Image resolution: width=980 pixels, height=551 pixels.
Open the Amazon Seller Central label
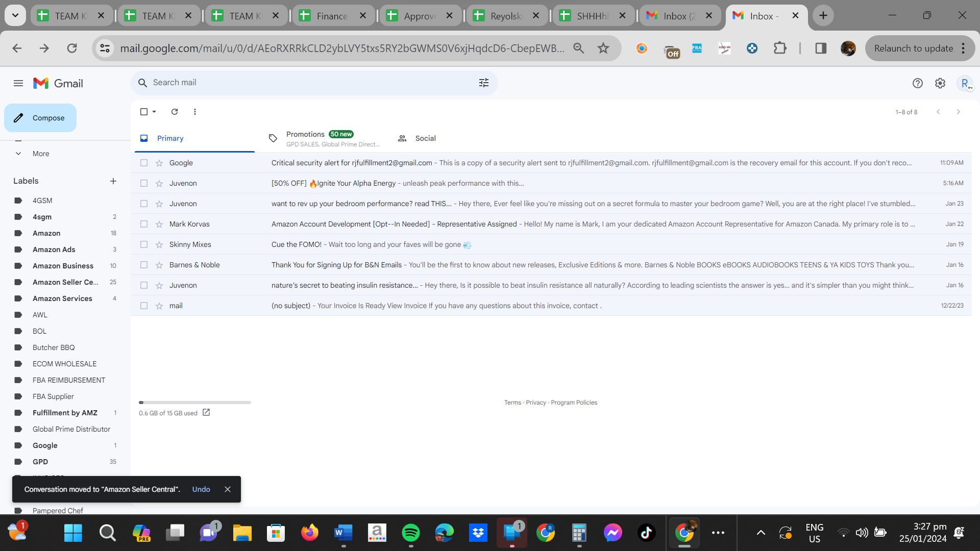point(65,282)
